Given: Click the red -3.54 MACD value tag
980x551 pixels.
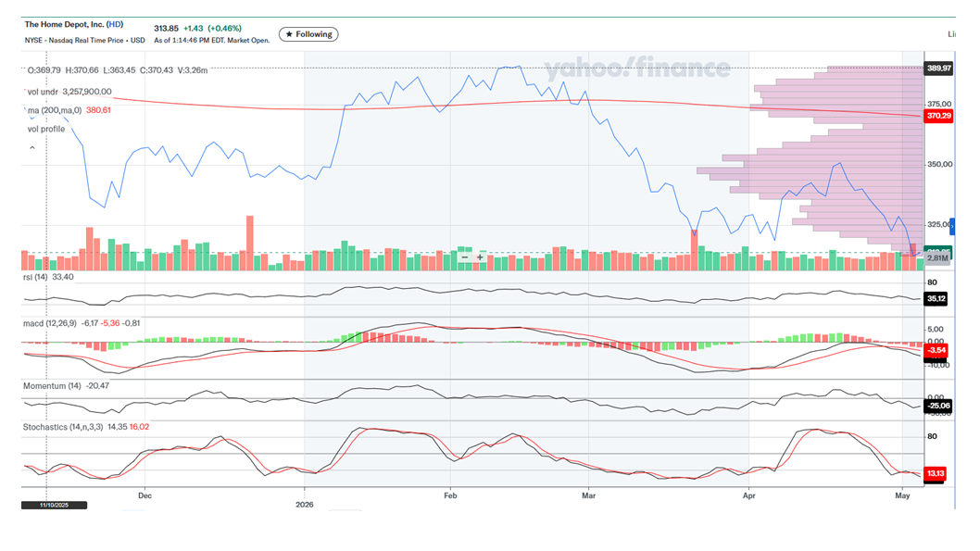Looking at the screenshot, I should coord(936,350).
